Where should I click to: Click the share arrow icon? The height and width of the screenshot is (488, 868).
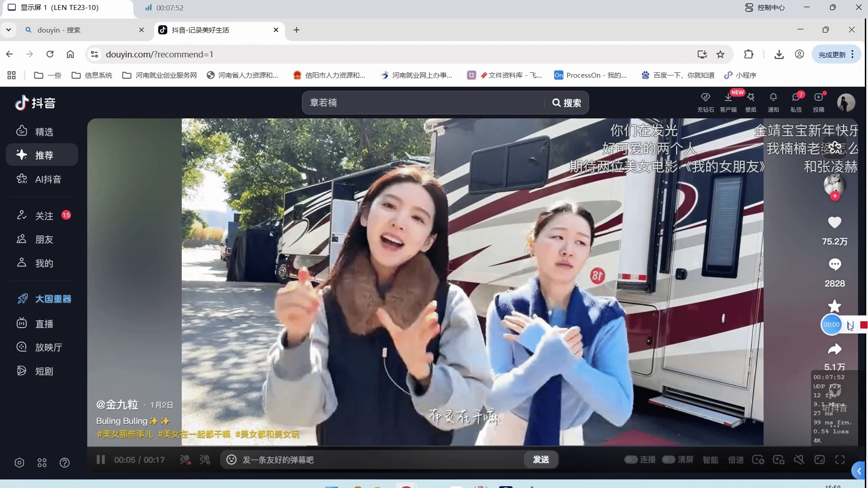pyautogui.click(x=835, y=349)
